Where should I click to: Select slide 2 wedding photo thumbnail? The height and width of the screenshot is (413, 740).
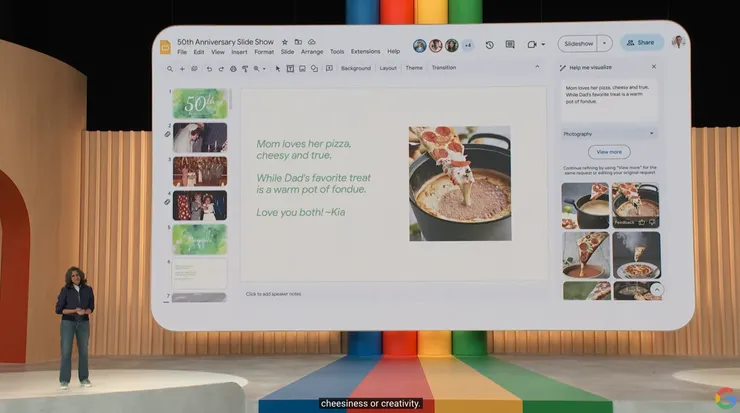tap(200, 137)
